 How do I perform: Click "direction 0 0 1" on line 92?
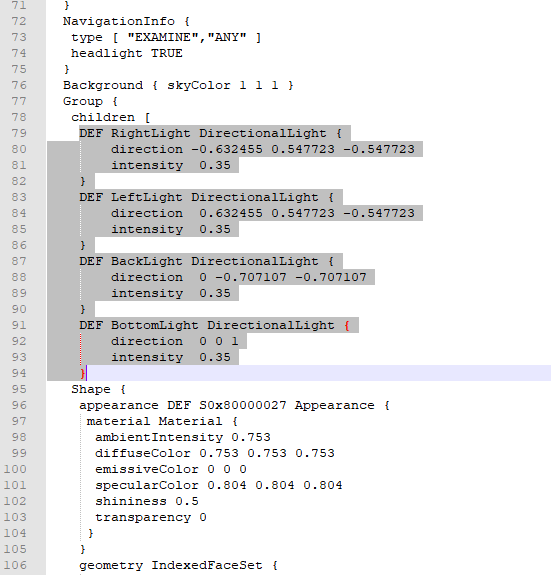[175, 341]
